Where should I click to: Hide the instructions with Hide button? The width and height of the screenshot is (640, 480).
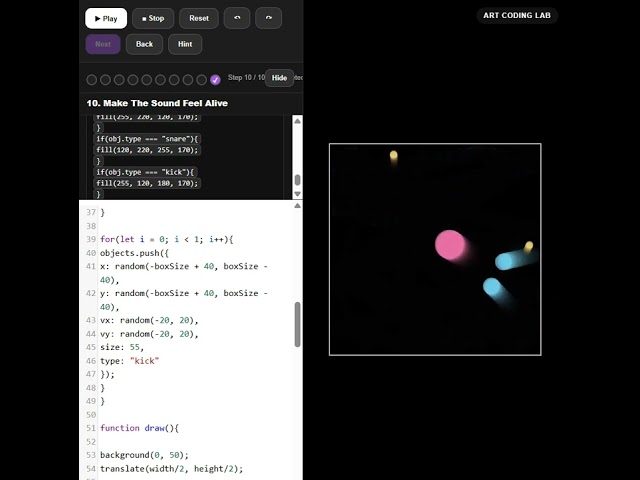[280, 78]
